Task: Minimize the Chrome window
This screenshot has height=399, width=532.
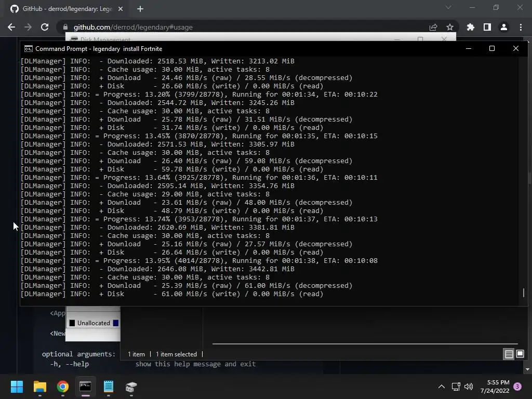Action: [x=472, y=7]
